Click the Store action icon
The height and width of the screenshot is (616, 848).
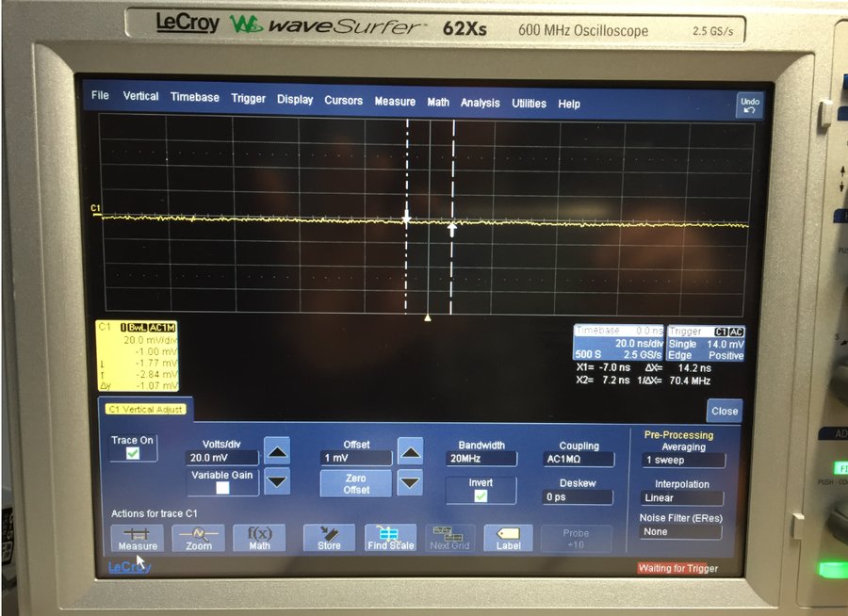(329, 538)
